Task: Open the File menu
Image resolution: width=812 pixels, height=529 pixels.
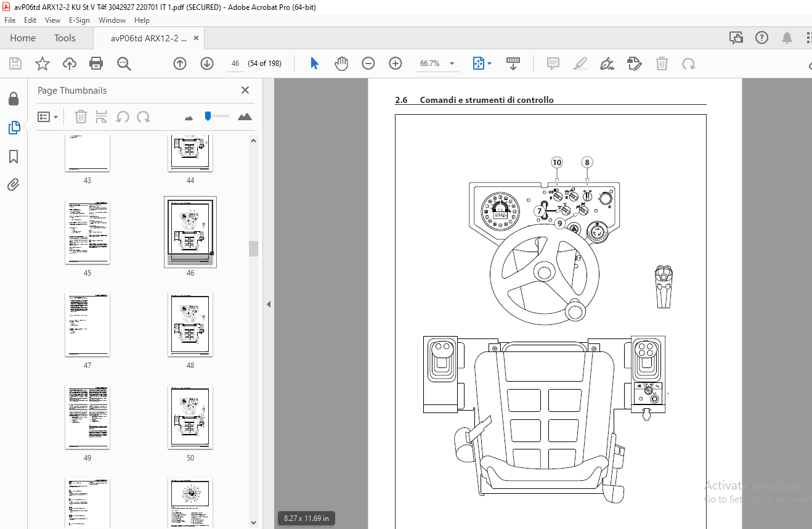Action: 10,20
